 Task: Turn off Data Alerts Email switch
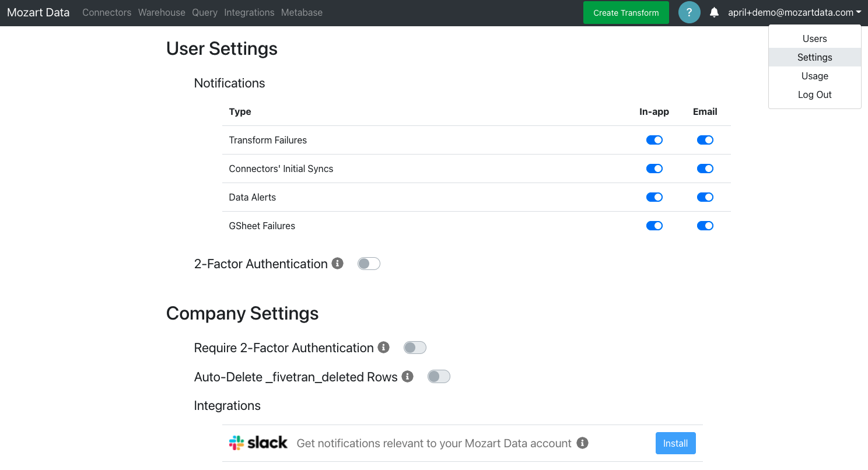coord(705,197)
